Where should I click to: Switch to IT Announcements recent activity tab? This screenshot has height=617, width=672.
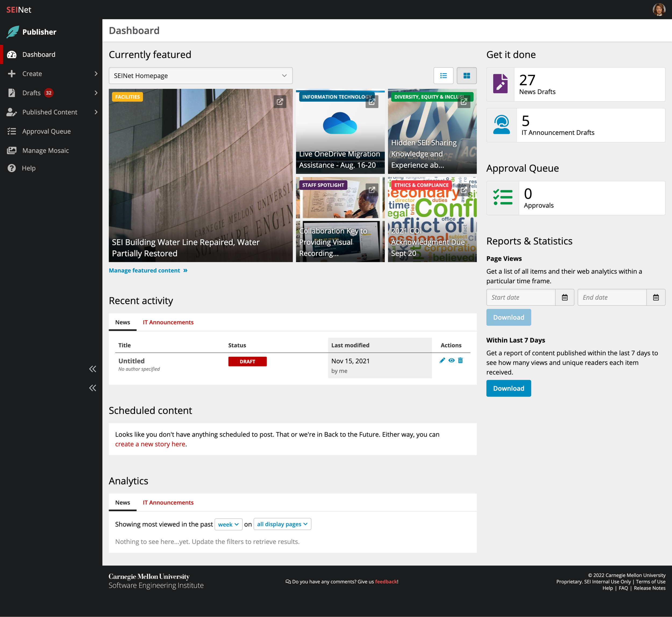[168, 322]
